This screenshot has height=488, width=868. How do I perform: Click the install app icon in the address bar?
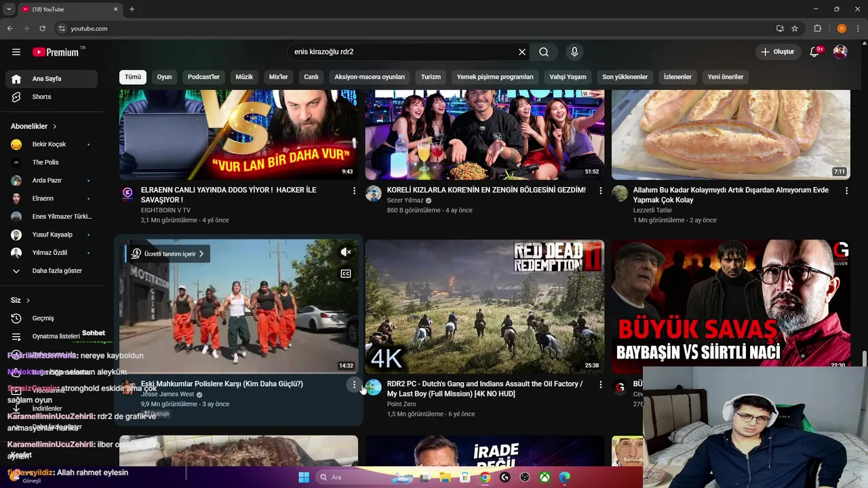tap(780, 28)
